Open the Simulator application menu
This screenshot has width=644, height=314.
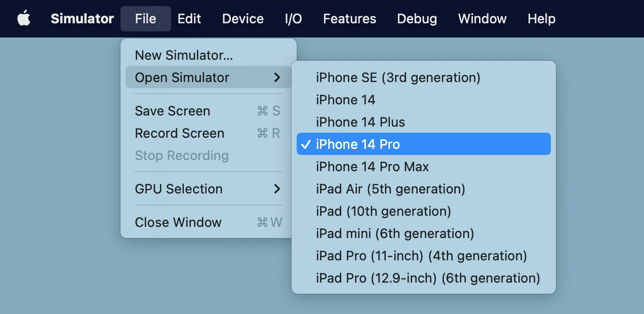[x=82, y=19]
